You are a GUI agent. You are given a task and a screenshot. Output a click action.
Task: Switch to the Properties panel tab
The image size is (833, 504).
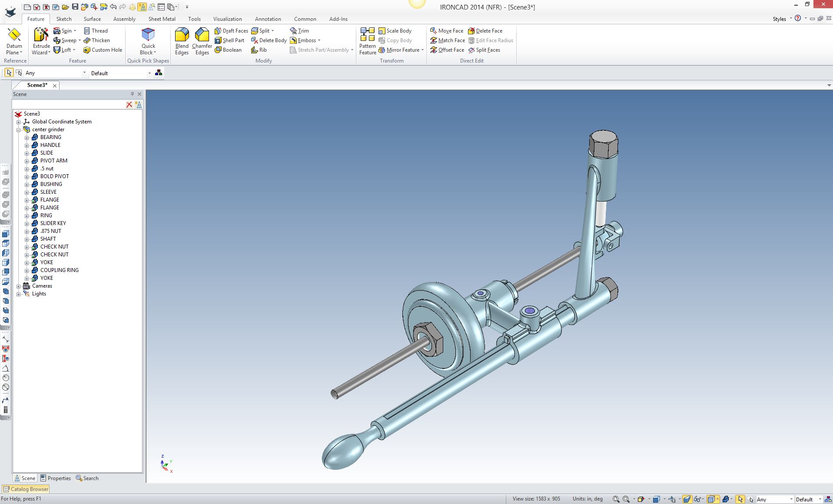56,478
